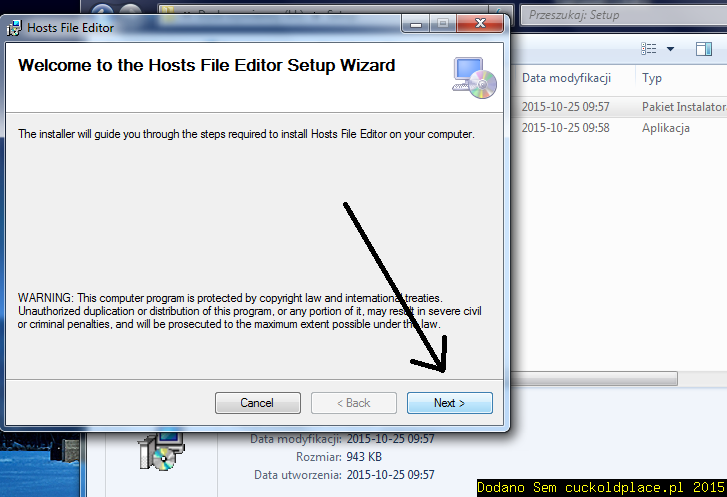Screen dimensions: 727x497
Task: Select the Pakiet Instalatora file row
Action: (619, 107)
